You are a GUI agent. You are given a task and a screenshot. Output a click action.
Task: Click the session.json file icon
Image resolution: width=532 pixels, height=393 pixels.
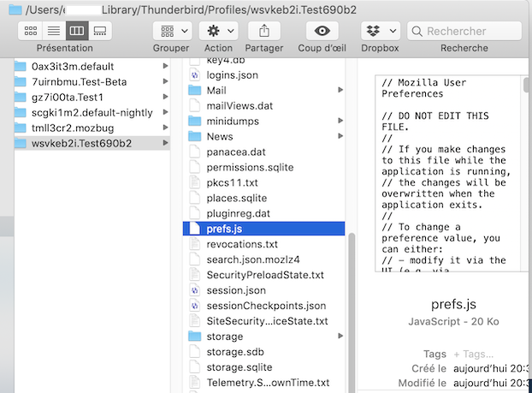point(194,290)
